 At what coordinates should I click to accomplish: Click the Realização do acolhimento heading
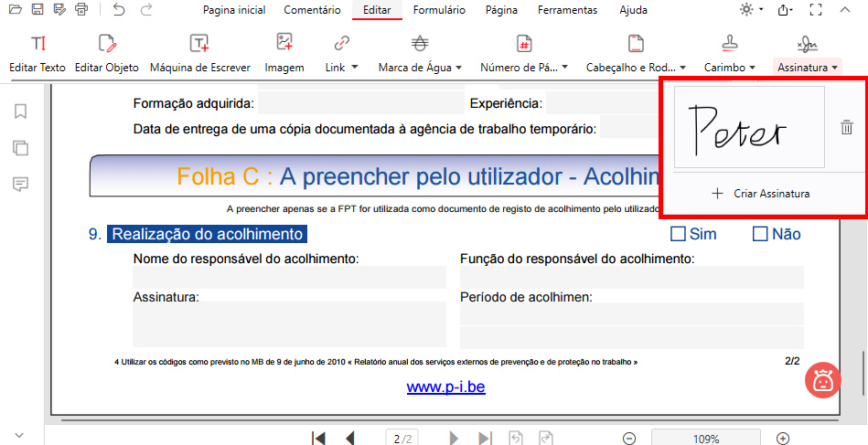[207, 235]
